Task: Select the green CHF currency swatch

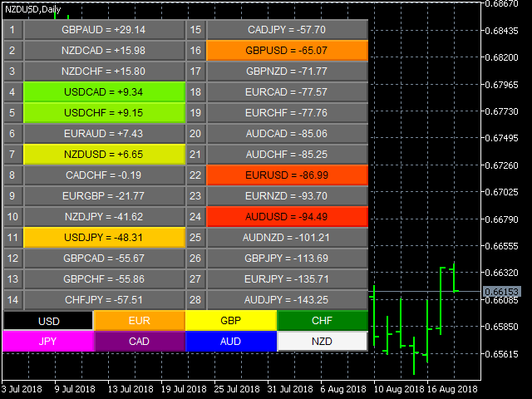Action: click(322, 321)
